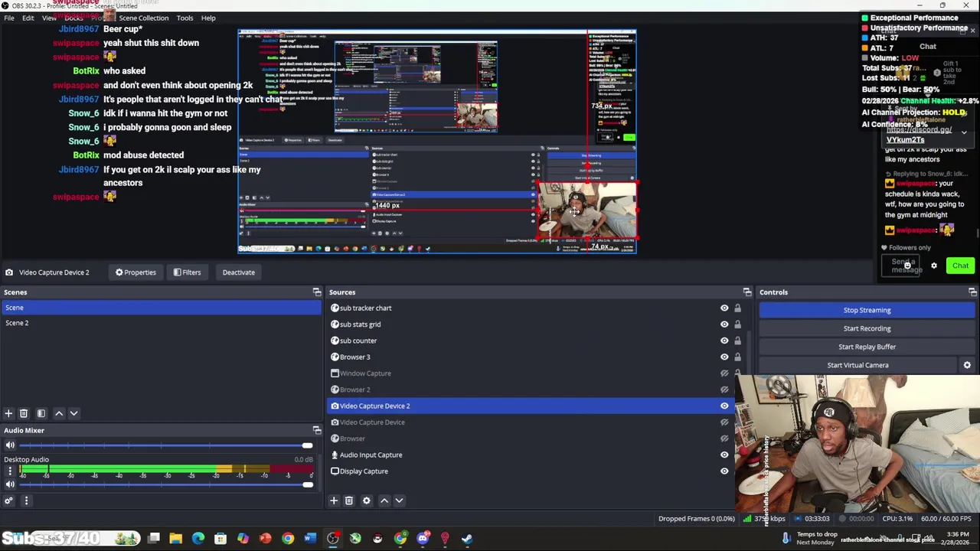Unlock the sub tracker chart source
Viewport: 980px width, 551px height.
click(737, 308)
